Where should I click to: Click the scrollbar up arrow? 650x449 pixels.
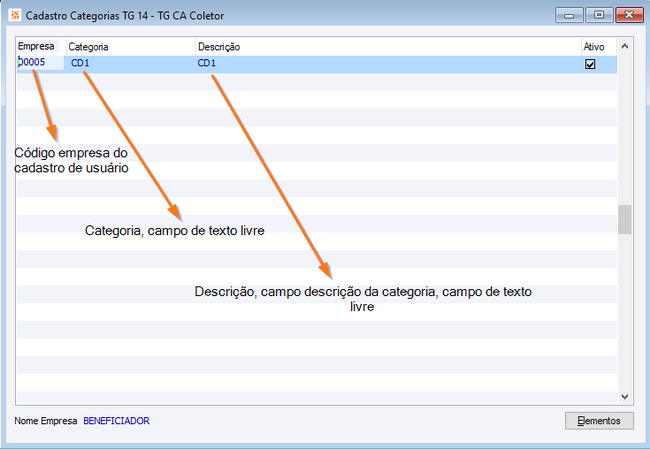pos(625,46)
